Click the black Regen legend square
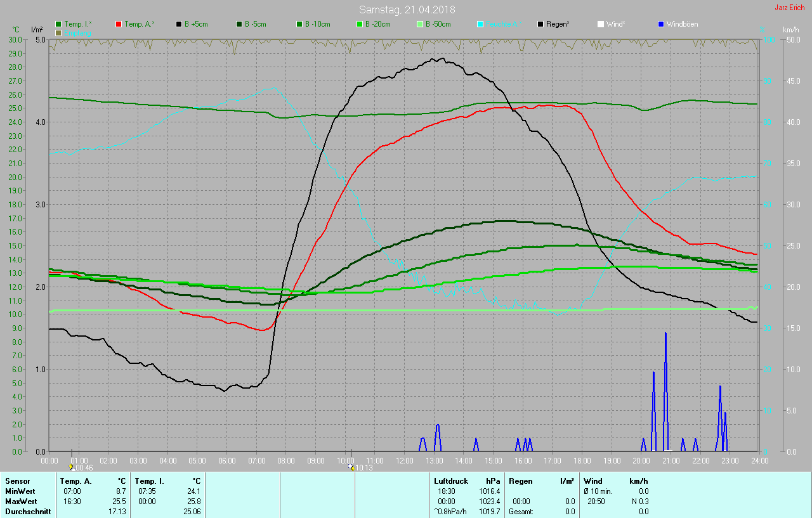This screenshot has width=812, height=518. (540, 24)
